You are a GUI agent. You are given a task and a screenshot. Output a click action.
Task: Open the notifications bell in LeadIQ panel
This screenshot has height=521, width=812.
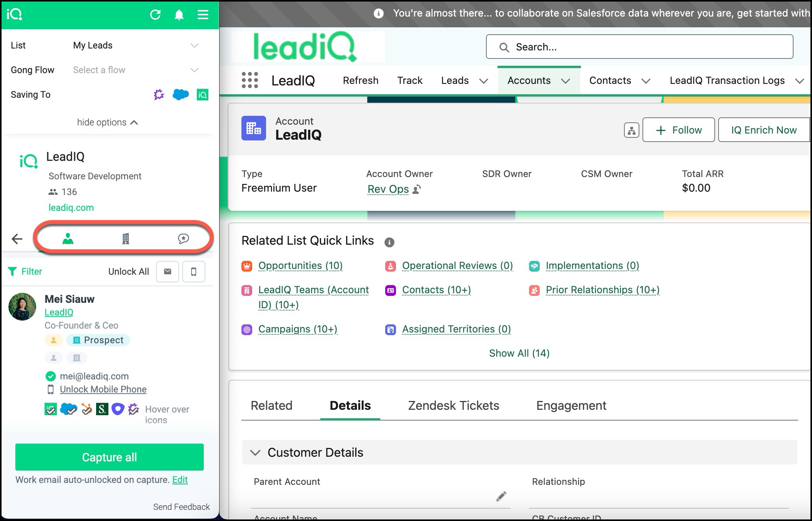click(179, 15)
